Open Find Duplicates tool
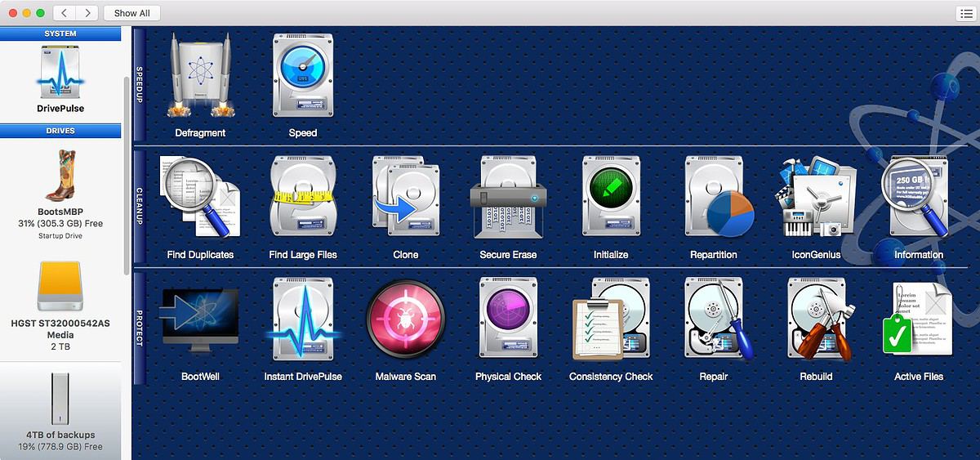980x460 pixels. point(200,199)
